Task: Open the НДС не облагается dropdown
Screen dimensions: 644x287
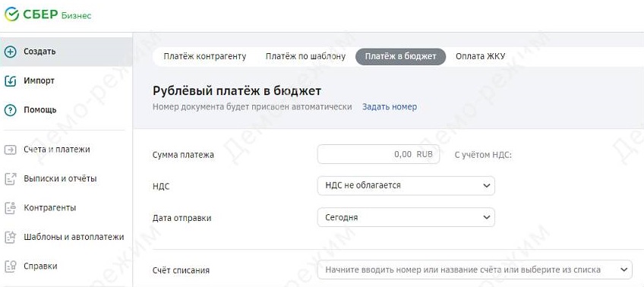Action: point(406,185)
